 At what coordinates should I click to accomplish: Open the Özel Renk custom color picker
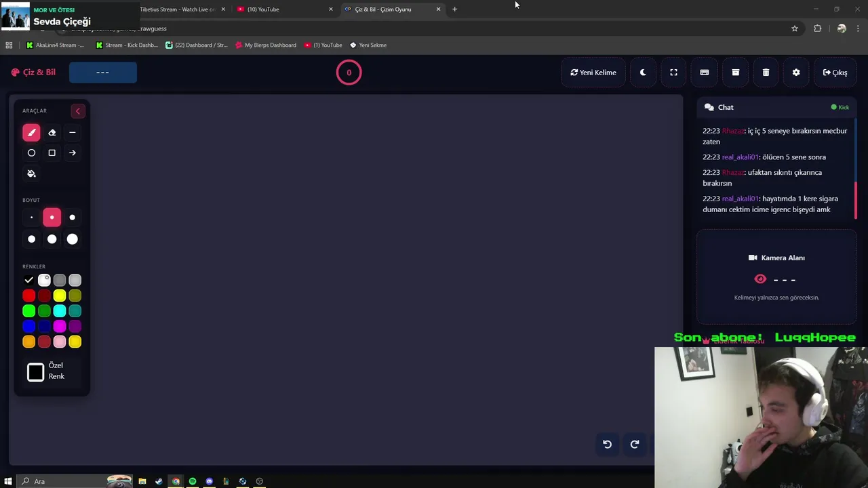point(35,372)
